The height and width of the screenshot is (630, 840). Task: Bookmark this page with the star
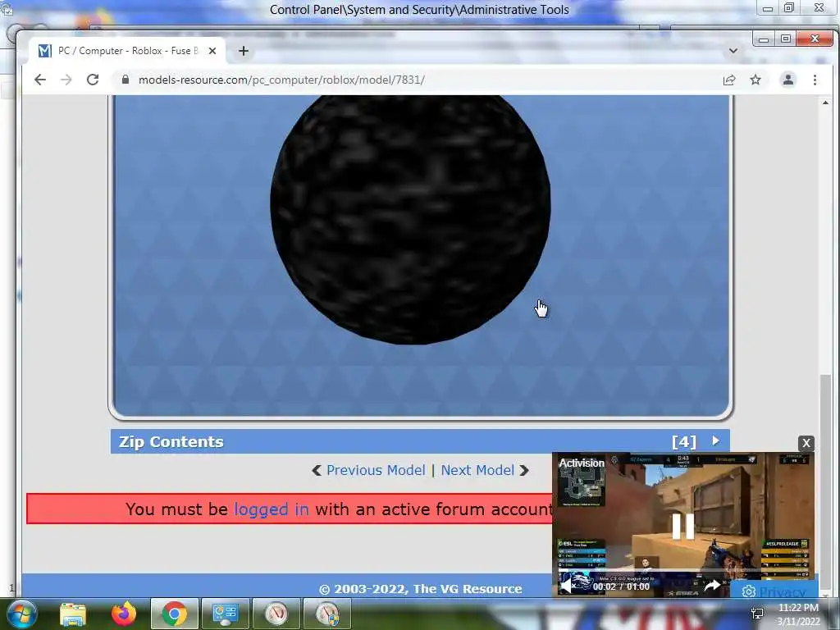(756, 80)
